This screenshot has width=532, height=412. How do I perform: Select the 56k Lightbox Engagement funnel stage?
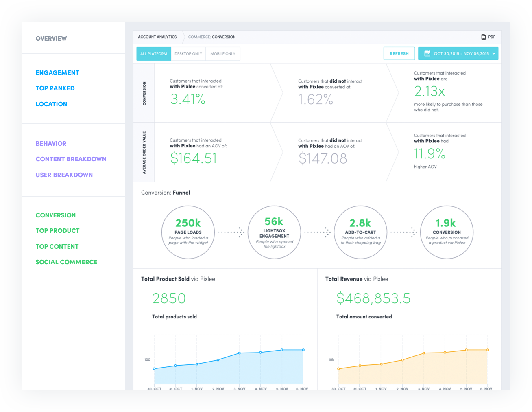click(274, 232)
